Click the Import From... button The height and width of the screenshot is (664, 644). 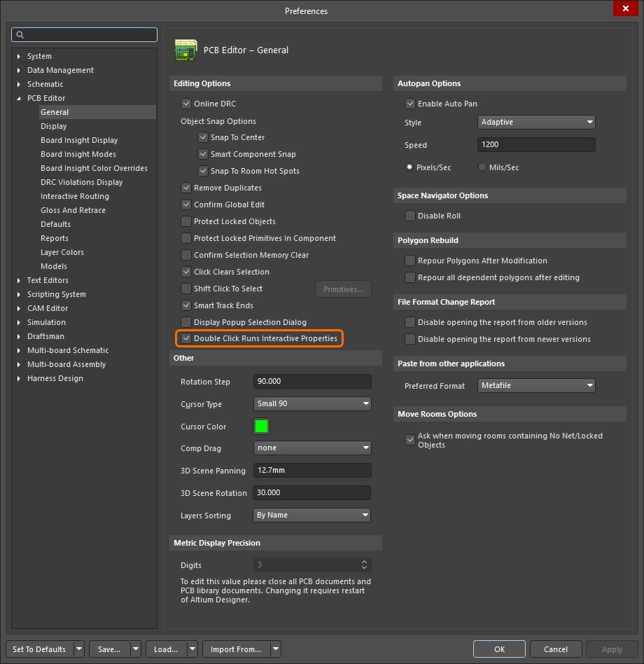(x=237, y=649)
